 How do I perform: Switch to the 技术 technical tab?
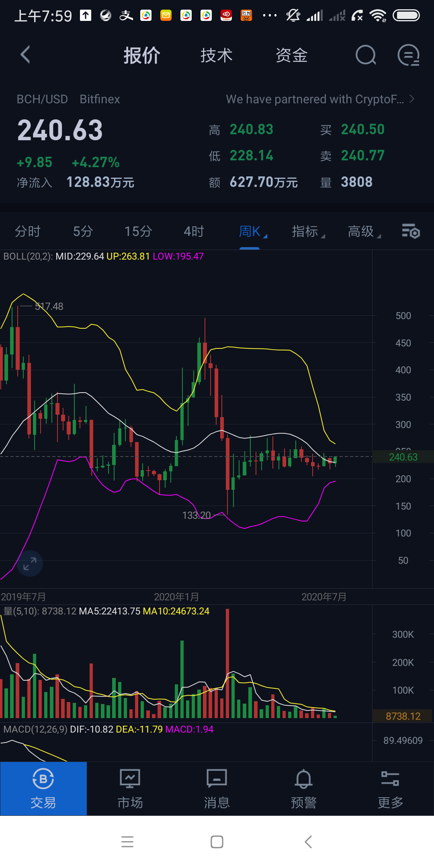217,55
